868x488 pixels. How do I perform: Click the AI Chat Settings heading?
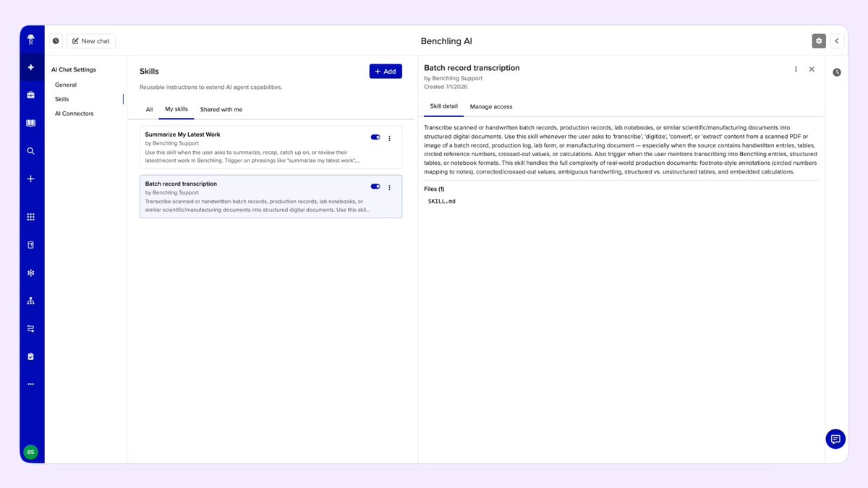73,70
